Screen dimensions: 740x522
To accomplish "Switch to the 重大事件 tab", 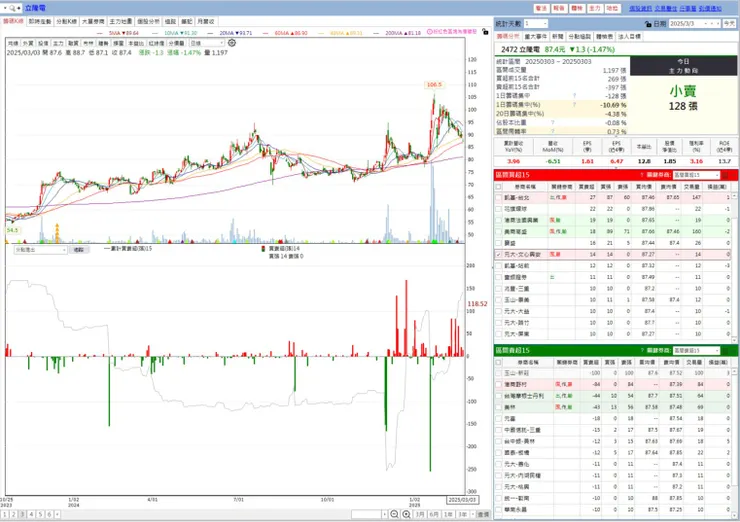I will (x=536, y=36).
